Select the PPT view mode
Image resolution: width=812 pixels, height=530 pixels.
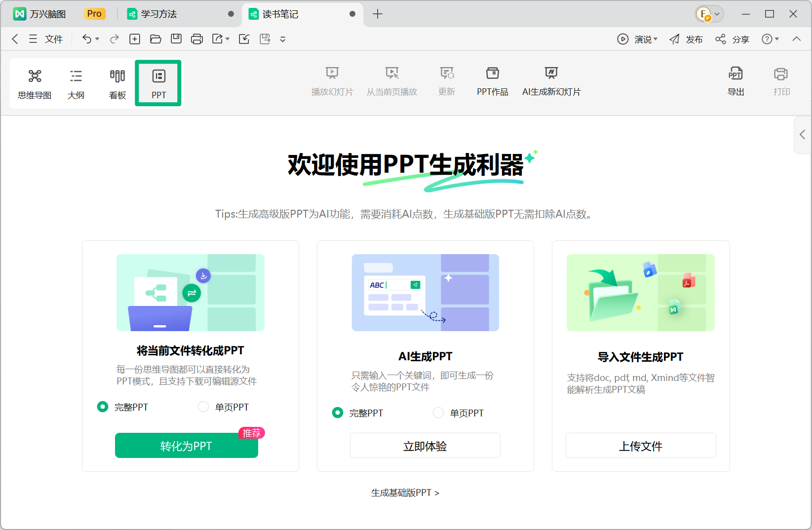pos(158,83)
